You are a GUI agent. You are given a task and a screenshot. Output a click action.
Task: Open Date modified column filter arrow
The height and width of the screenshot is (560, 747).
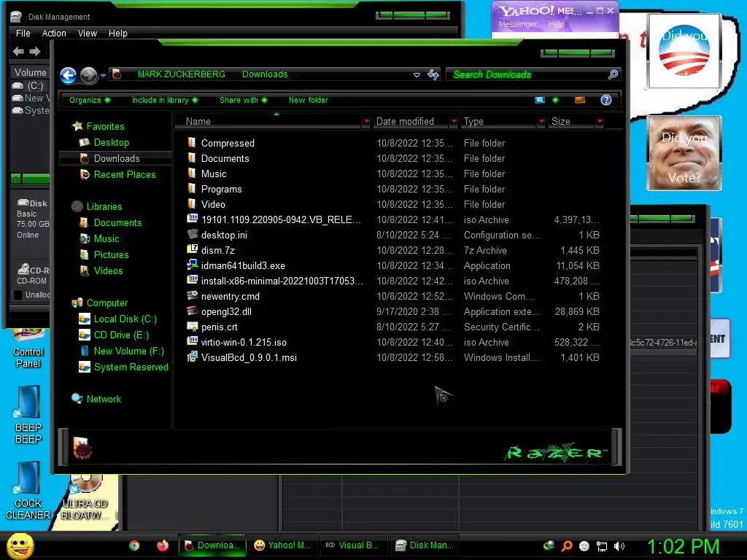(x=454, y=122)
